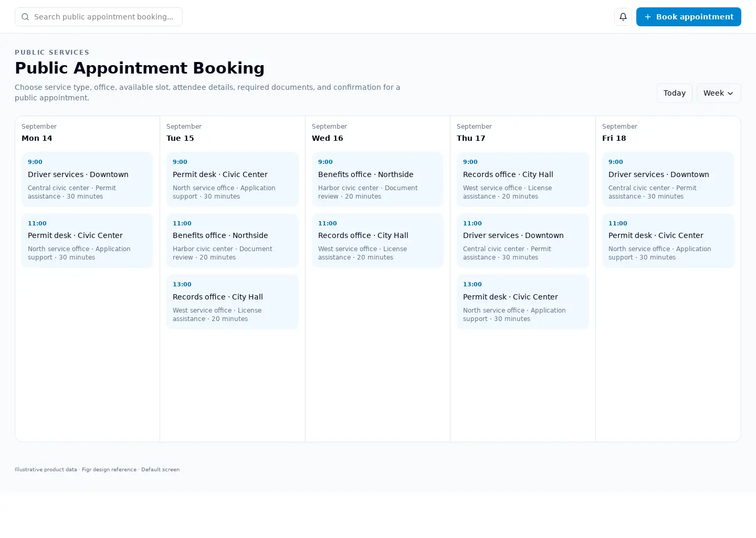Select Thursday 13:00 Permit desk slot

(523, 302)
